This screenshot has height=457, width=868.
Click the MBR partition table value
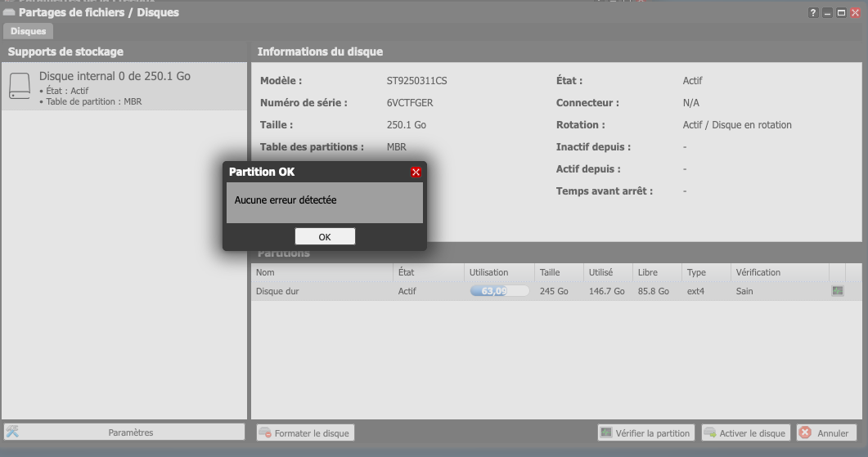click(x=396, y=147)
